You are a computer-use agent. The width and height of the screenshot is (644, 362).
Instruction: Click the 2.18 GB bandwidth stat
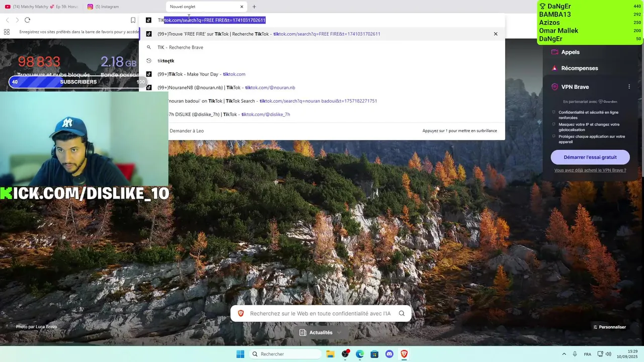[118, 62]
